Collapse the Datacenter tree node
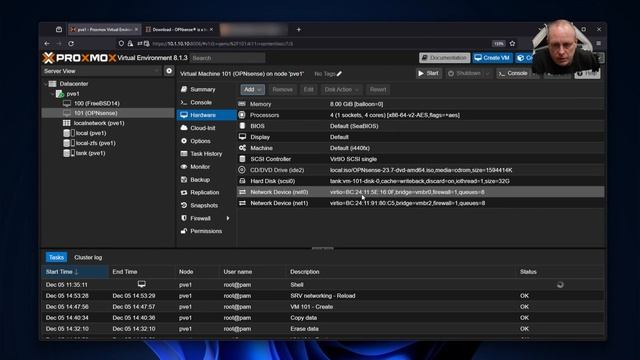Viewport: 640px width, 360px height. 46,84
